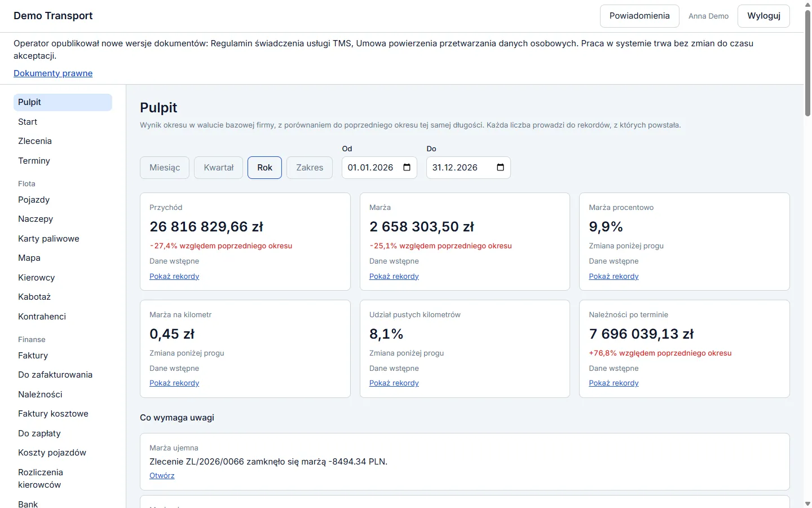Click the 0,45 zł margin per kilometre value

pos(172,334)
